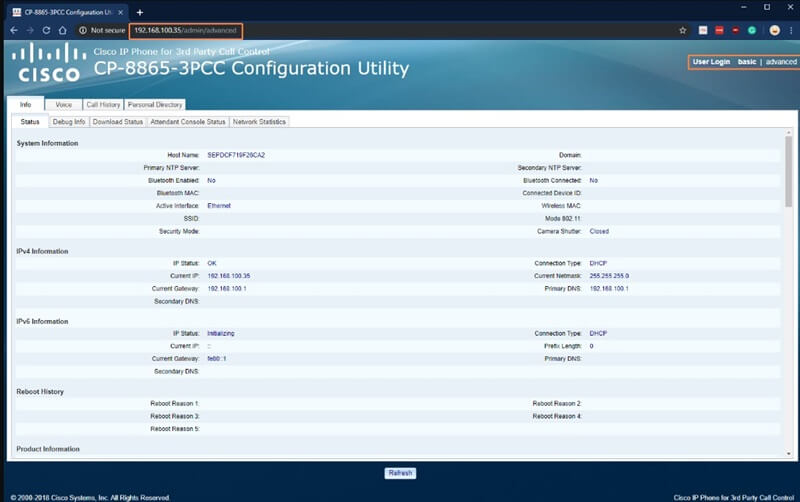Open the Voice tab
The width and height of the screenshot is (800, 502).
63,104
